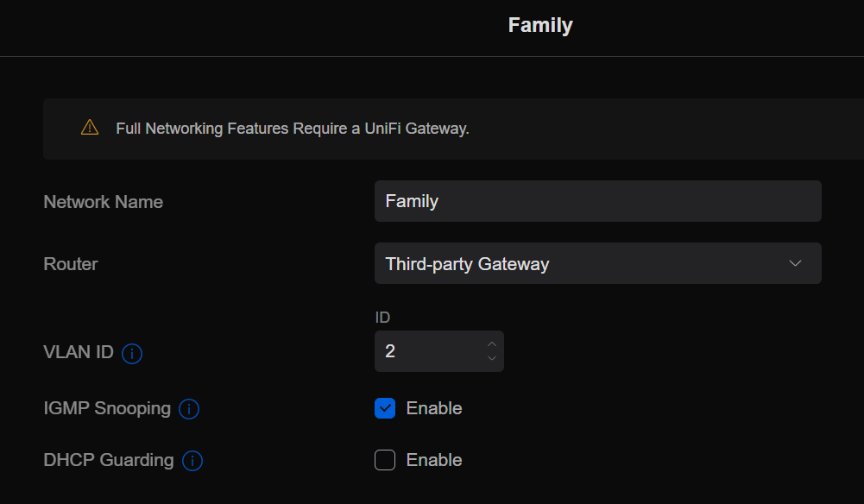Click the warning triangle icon in banner
Viewport: 864px width, 504px height.
coord(90,128)
